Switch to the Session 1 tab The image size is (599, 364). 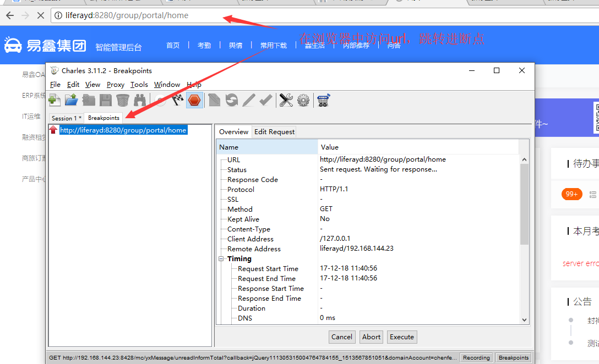(67, 118)
